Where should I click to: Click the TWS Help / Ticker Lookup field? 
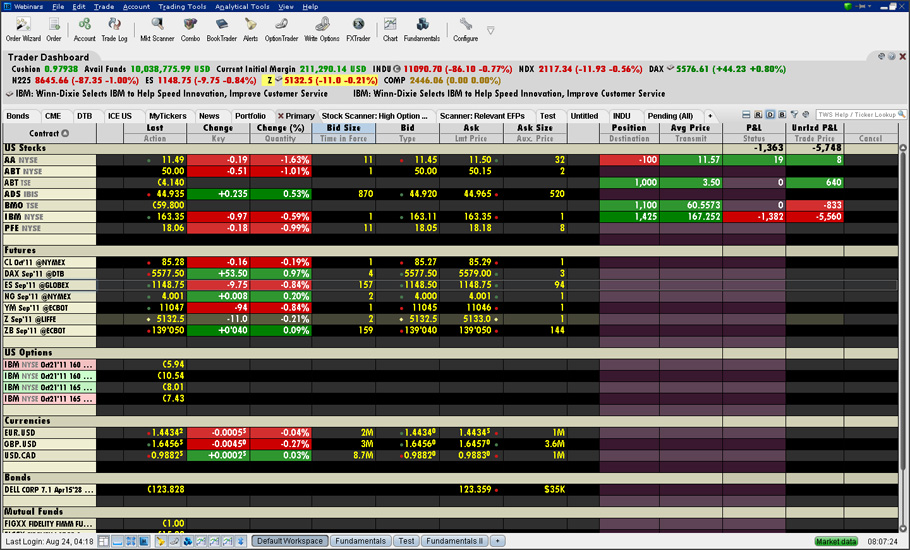(x=857, y=114)
